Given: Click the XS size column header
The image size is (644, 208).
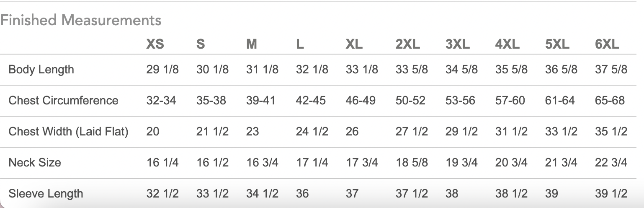Looking at the screenshot, I should pos(155,44).
